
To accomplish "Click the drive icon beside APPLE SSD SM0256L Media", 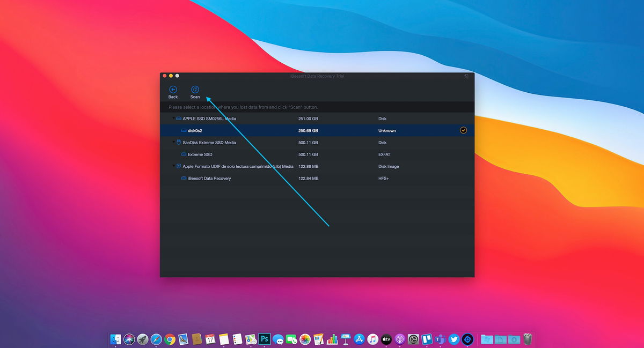I will pos(179,119).
